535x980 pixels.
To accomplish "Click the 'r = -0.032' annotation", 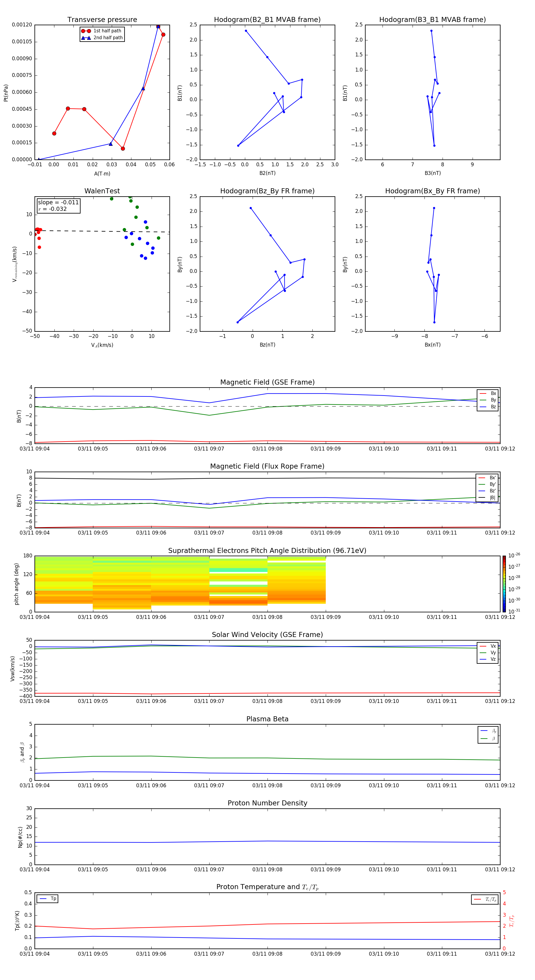I will click(x=53, y=209).
